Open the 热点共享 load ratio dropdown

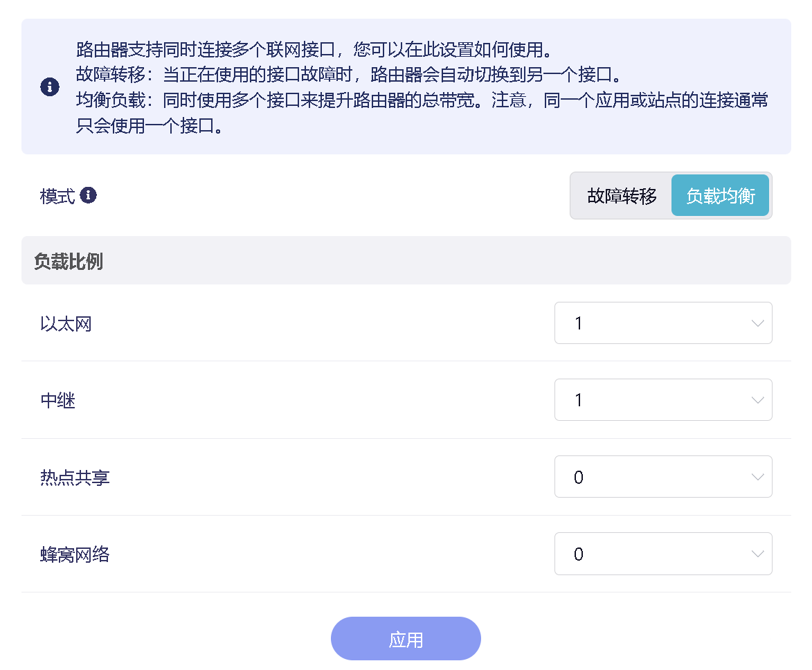[x=662, y=477]
